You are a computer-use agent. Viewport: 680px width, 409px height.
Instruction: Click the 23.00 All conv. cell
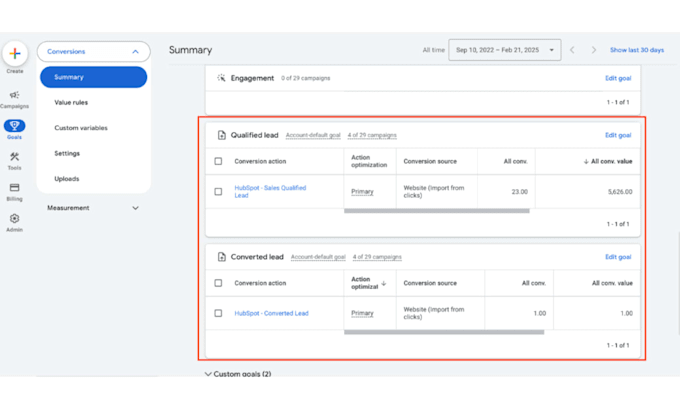click(520, 192)
